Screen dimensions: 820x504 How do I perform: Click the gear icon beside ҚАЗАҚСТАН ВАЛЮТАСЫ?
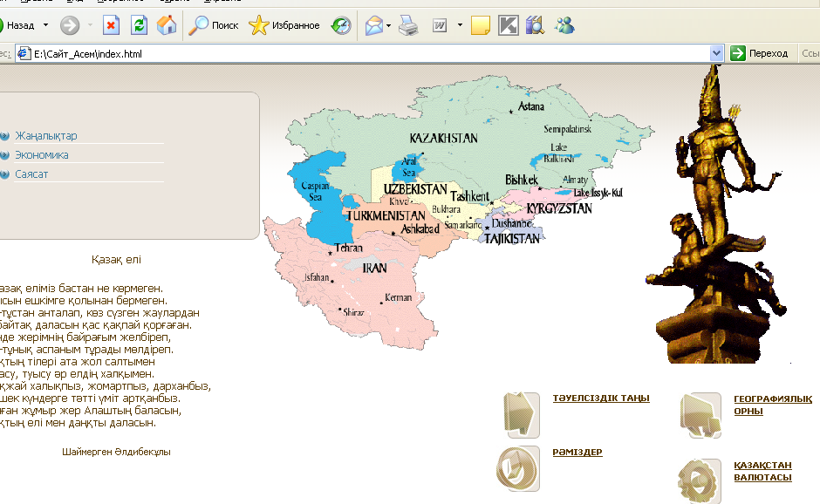[700, 481]
